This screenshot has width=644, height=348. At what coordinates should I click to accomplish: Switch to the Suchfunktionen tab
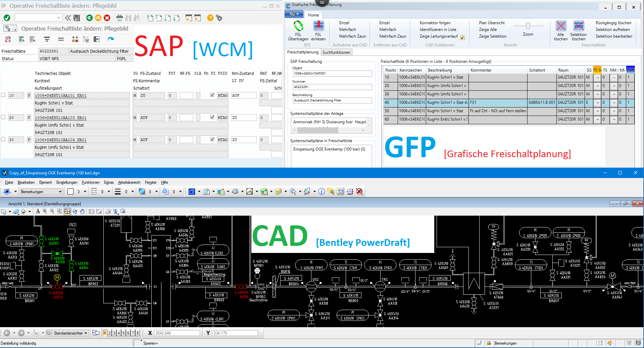pos(336,52)
